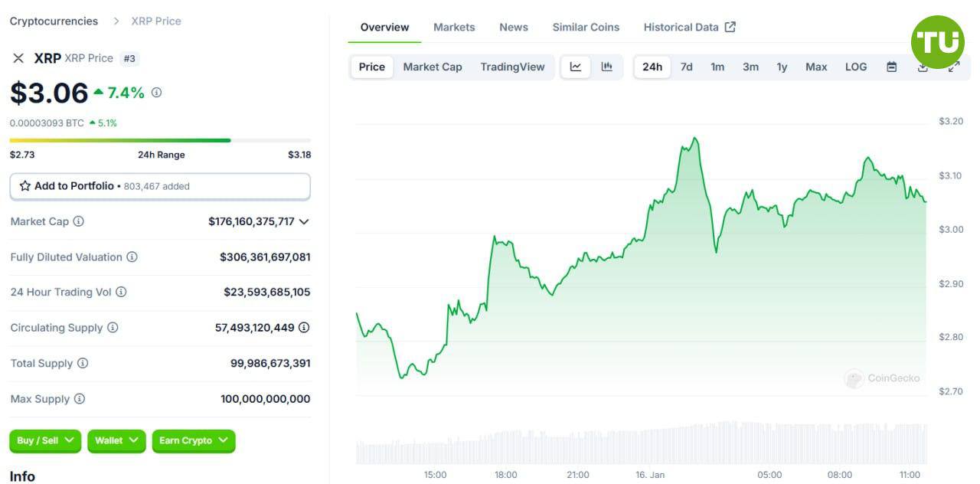The width and height of the screenshot is (980, 484).
Task: Click the XRP Price breadcrumb
Action: click(156, 21)
